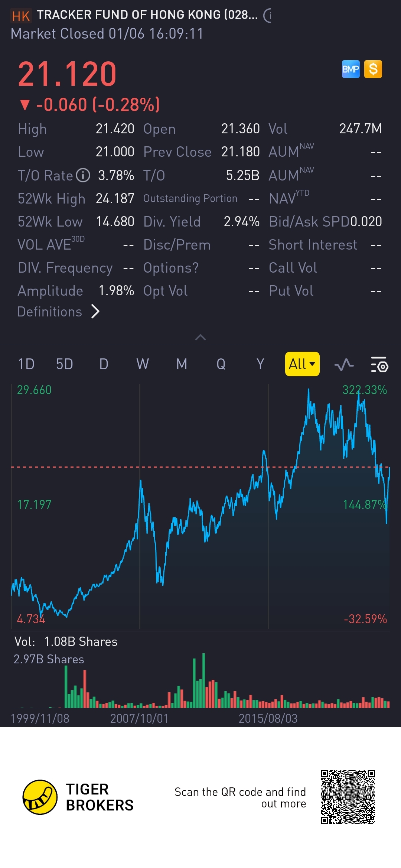Select the W weekly chart tab
Viewport: 401px width, 868px height.
pos(143,364)
